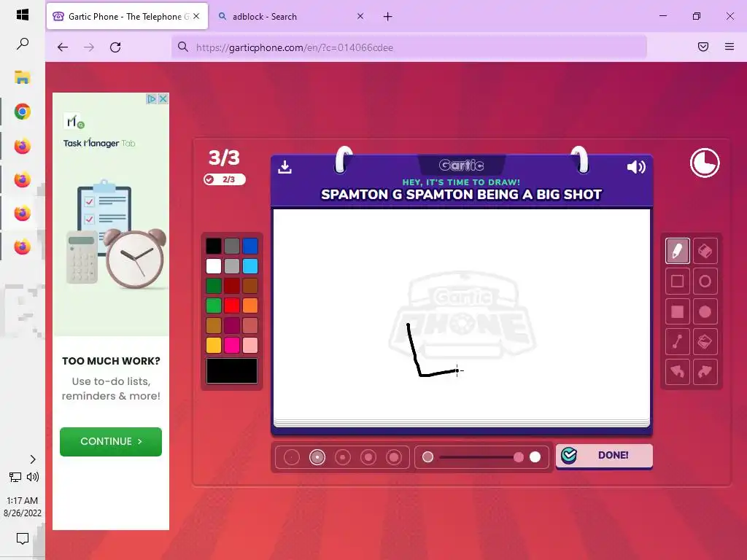The height and width of the screenshot is (560, 747).
Task: Select the filled rectangle tool
Action: click(x=677, y=311)
